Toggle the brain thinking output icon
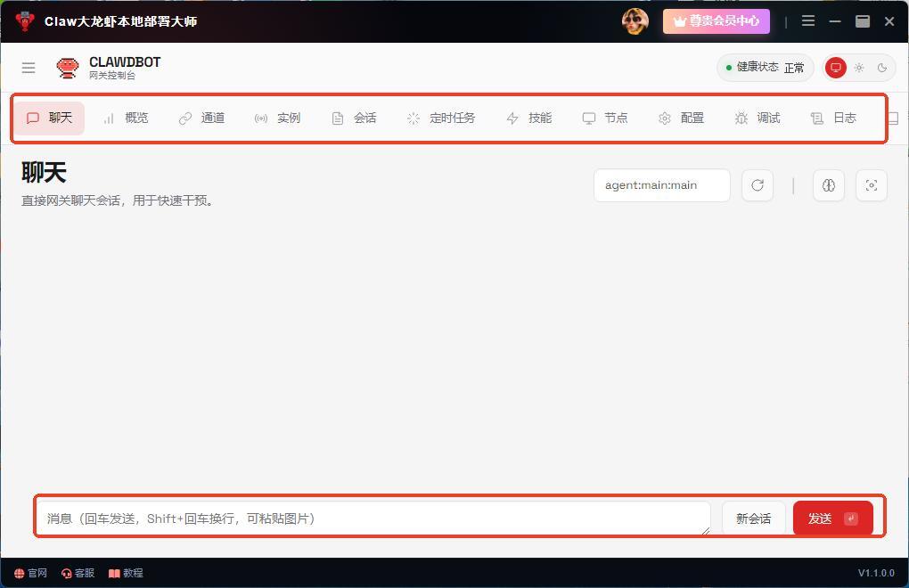 point(829,185)
